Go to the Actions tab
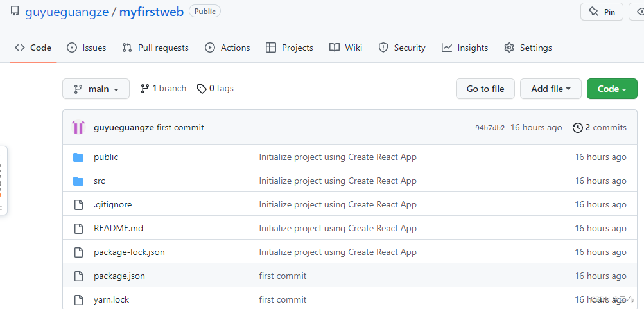Image resolution: width=644 pixels, height=309 pixels. [x=227, y=48]
